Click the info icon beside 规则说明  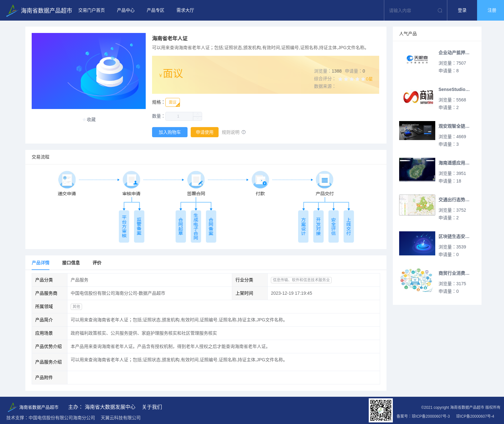coord(244,132)
